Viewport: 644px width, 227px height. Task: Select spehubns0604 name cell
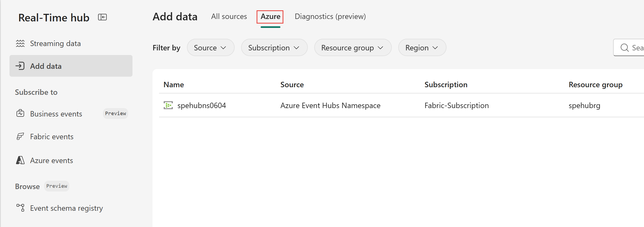[202, 105]
